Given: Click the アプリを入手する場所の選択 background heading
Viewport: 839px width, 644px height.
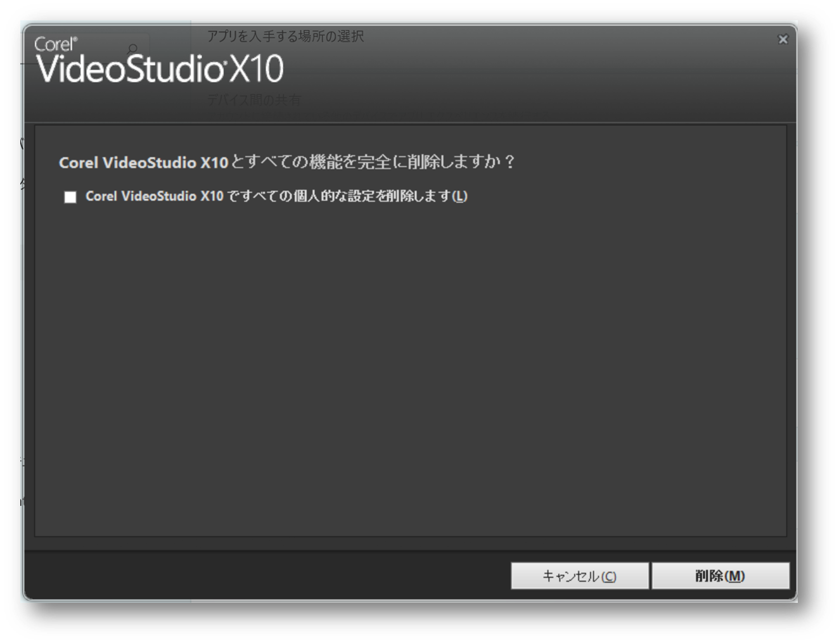Looking at the screenshot, I should click(x=285, y=36).
